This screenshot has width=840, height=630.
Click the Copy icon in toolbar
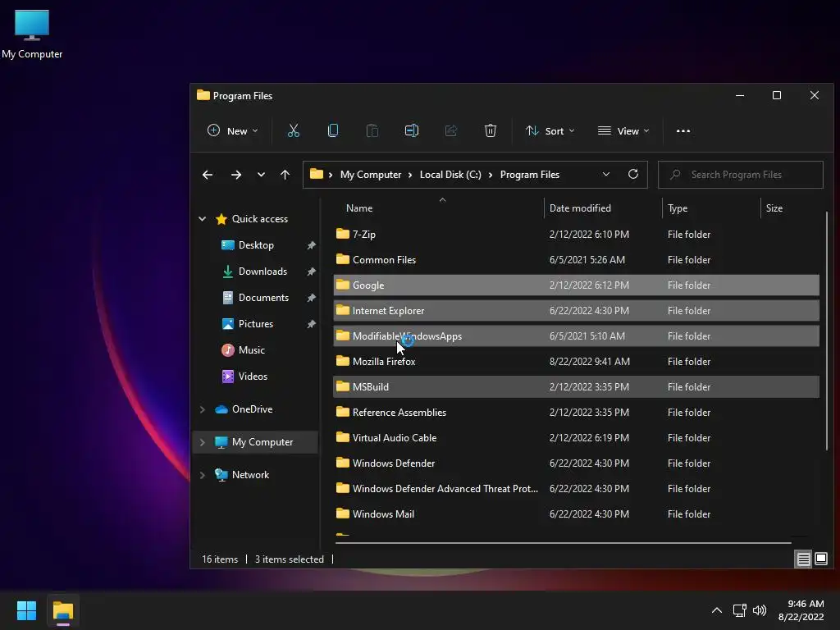point(333,130)
